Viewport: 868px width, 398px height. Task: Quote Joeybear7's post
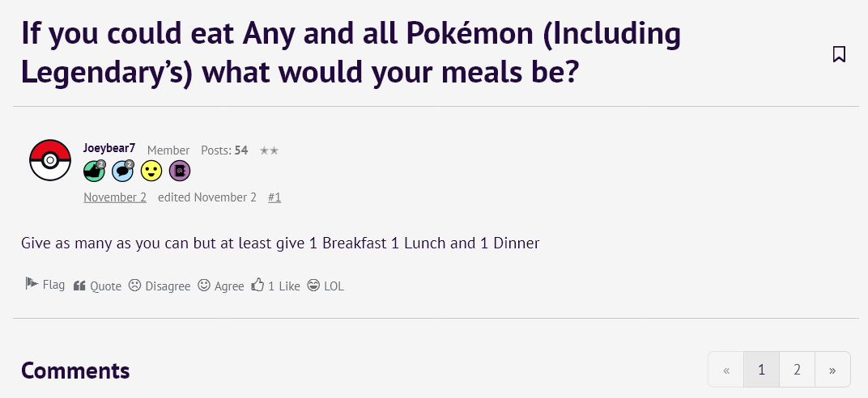pos(97,286)
